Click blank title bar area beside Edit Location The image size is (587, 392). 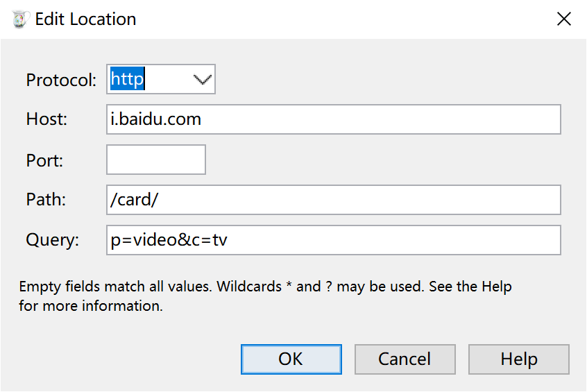click(337, 19)
